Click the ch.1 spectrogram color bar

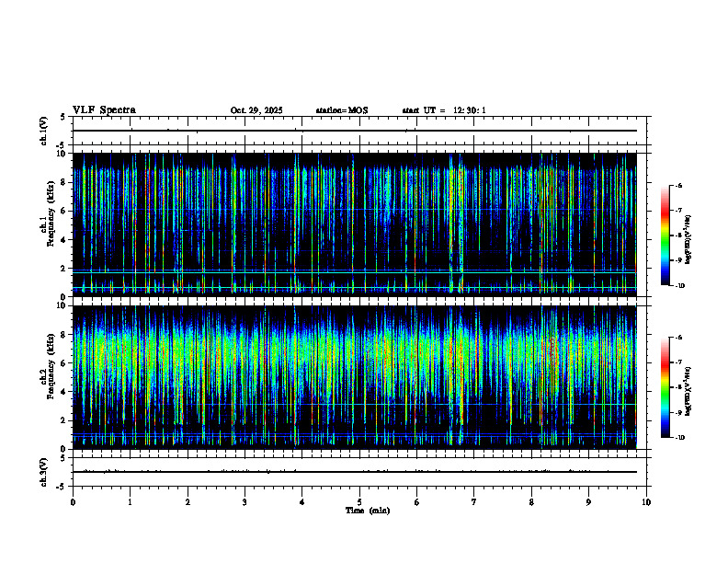tap(665, 236)
